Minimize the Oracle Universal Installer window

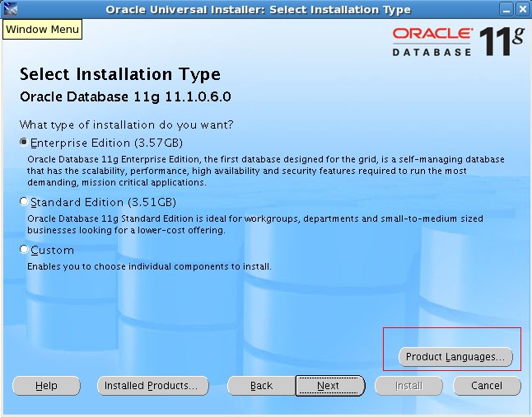[x=506, y=10]
